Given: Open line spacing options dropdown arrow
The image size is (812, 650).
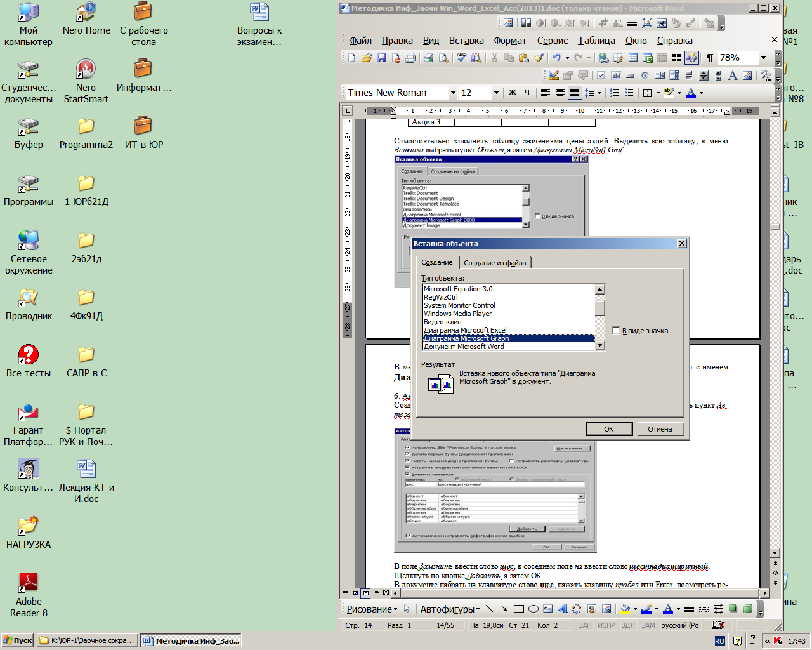Looking at the screenshot, I should pyautogui.click(x=599, y=93).
